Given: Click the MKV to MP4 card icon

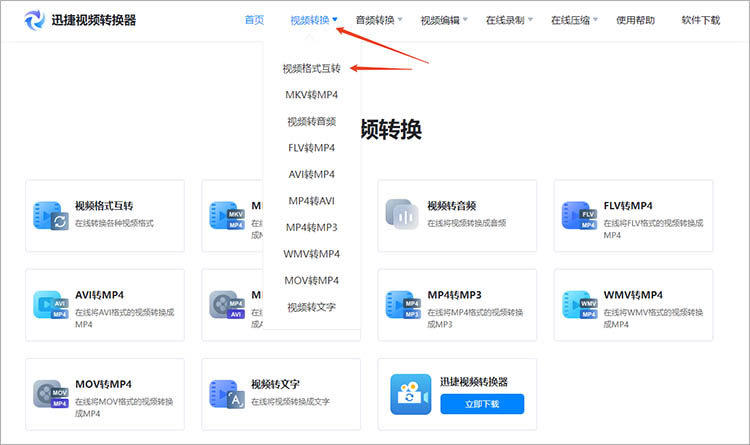Looking at the screenshot, I should click(227, 215).
